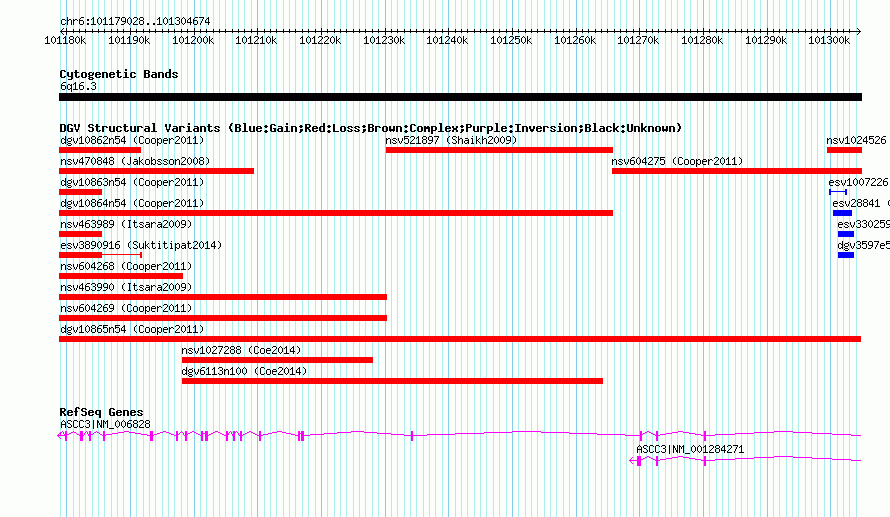Click the 101250k ruler tick label

[511, 40]
